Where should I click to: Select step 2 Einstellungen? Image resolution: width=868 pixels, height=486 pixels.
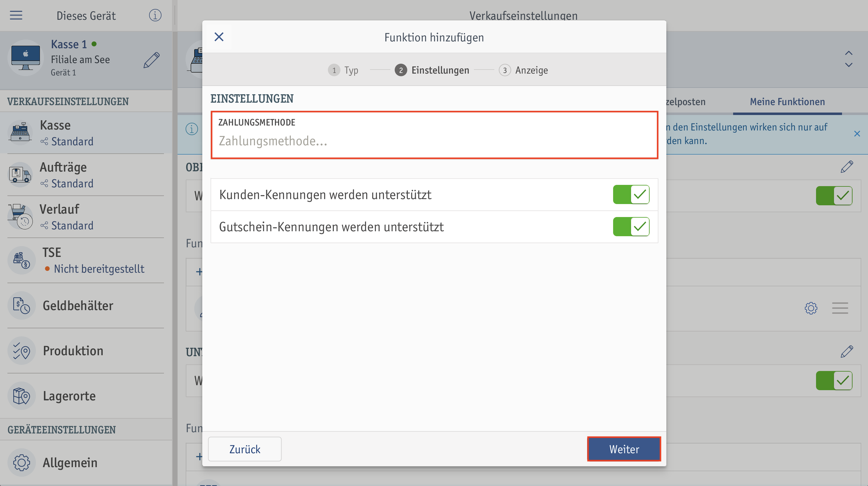(432, 70)
